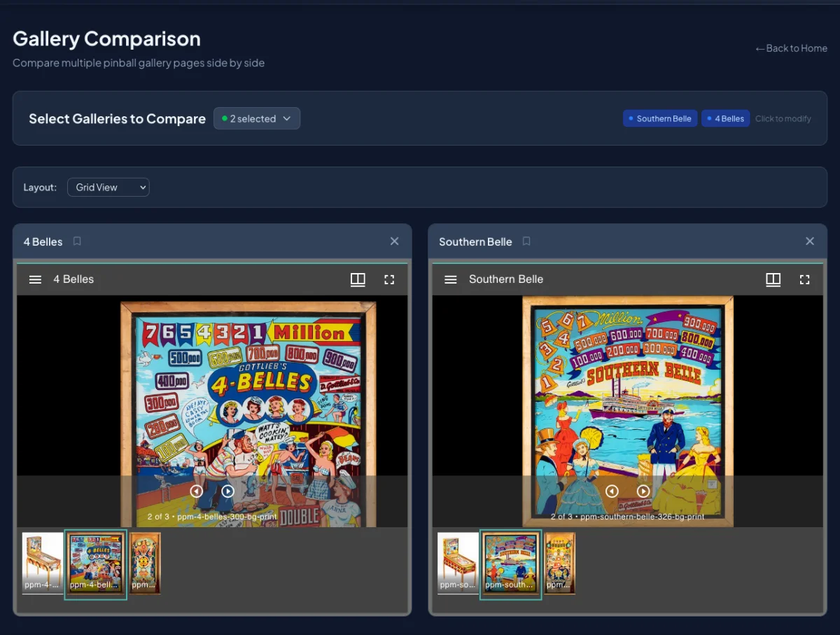
Task: Select the third Southern Belle thumbnail
Action: [560, 563]
